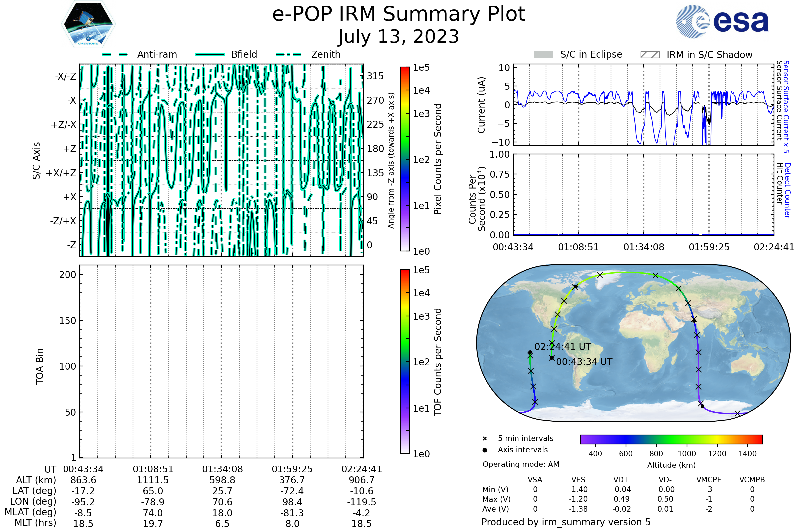Image resolution: width=798 pixels, height=532 pixels.
Task: Click the Zenith dash-dot legend line
Action: click(x=289, y=54)
